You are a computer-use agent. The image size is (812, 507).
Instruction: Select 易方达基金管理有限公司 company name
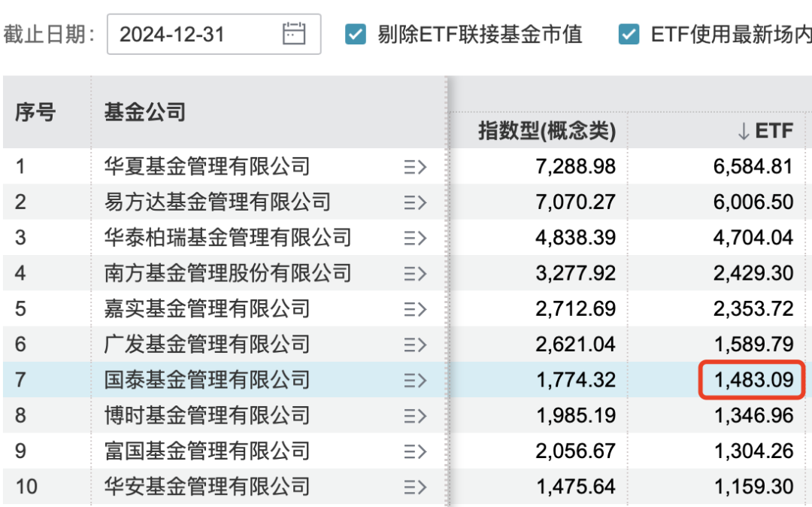click(x=217, y=202)
